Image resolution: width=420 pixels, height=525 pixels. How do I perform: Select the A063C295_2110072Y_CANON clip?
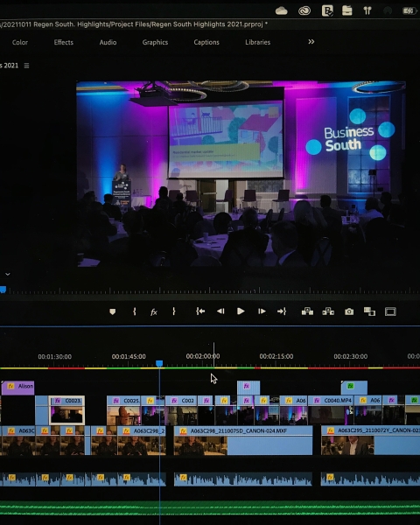[370, 440]
